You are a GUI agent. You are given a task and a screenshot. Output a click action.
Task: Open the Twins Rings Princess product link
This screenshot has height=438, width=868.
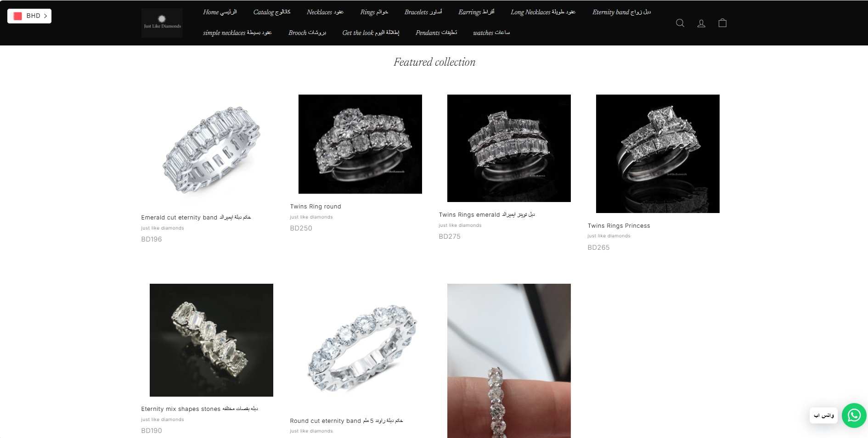coord(619,226)
